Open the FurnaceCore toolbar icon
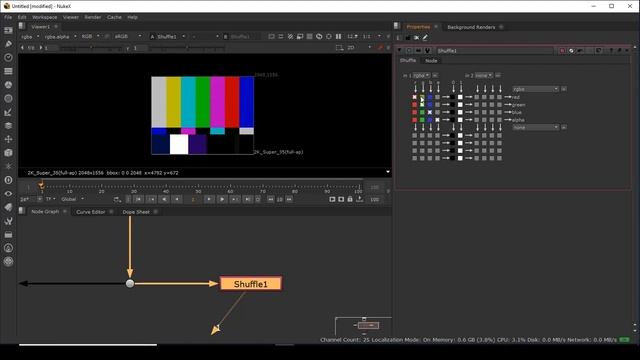 click(x=8, y=248)
